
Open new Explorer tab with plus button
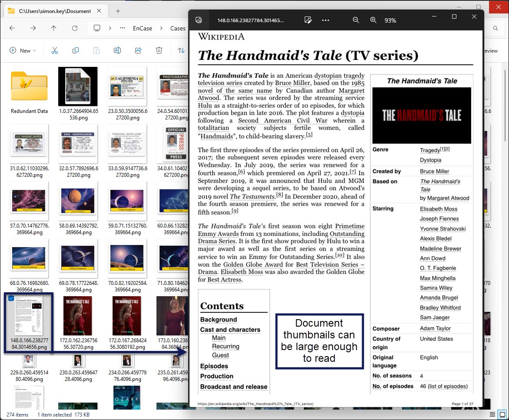click(118, 11)
